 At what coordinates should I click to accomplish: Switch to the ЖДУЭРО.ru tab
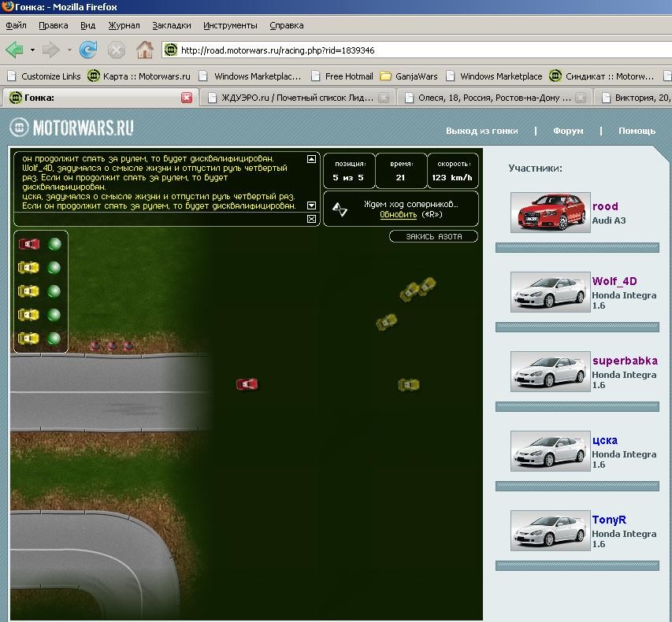tap(298, 98)
